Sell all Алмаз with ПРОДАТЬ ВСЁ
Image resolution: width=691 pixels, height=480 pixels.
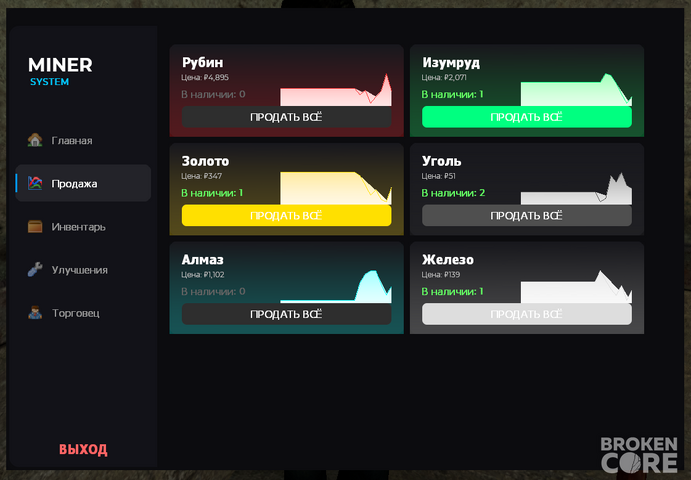[x=286, y=314]
